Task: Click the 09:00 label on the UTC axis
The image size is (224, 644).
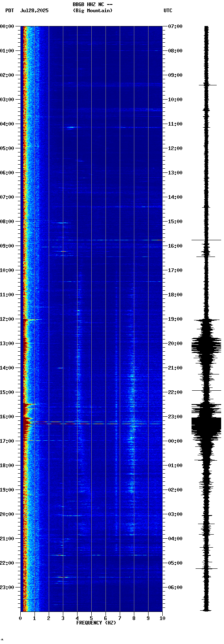Action: (x=175, y=75)
